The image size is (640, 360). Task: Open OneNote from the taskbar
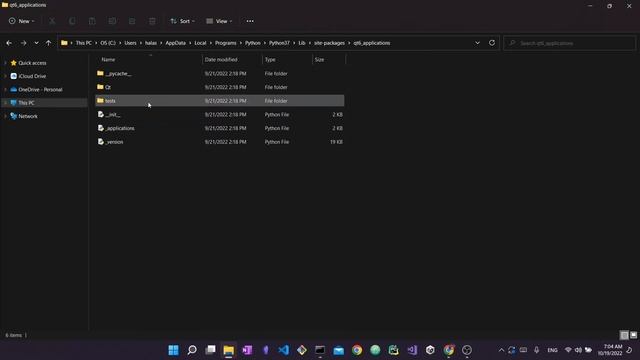247,350
